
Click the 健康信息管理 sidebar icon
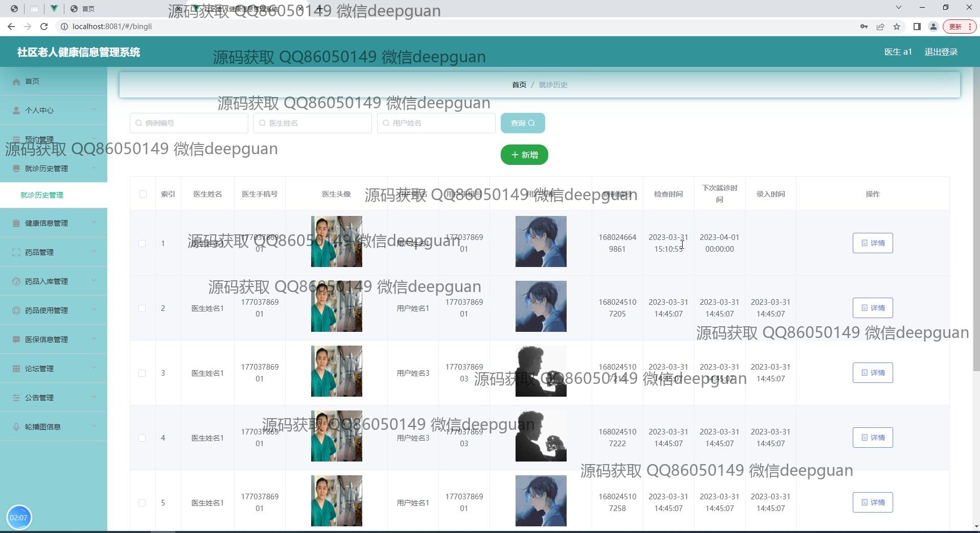coord(16,223)
